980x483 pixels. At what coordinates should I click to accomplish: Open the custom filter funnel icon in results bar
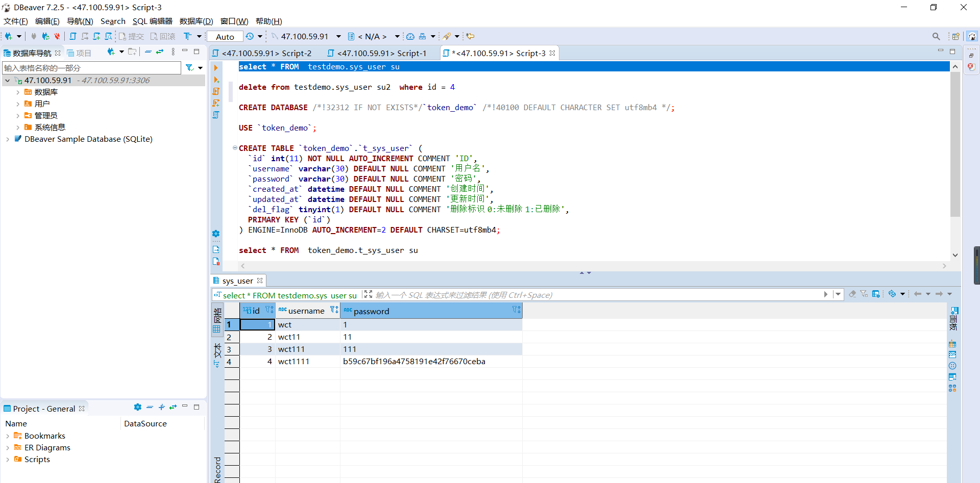coord(864,294)
